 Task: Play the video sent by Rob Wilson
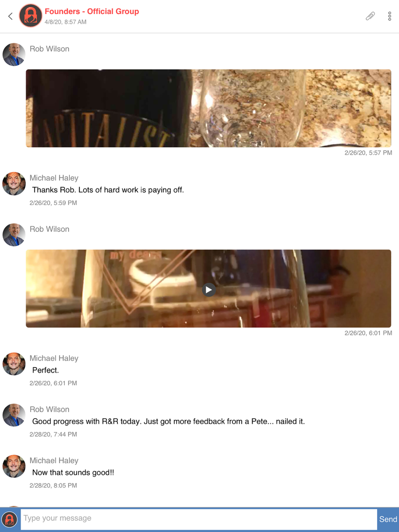pyautogui.click(x=208, y=290)
